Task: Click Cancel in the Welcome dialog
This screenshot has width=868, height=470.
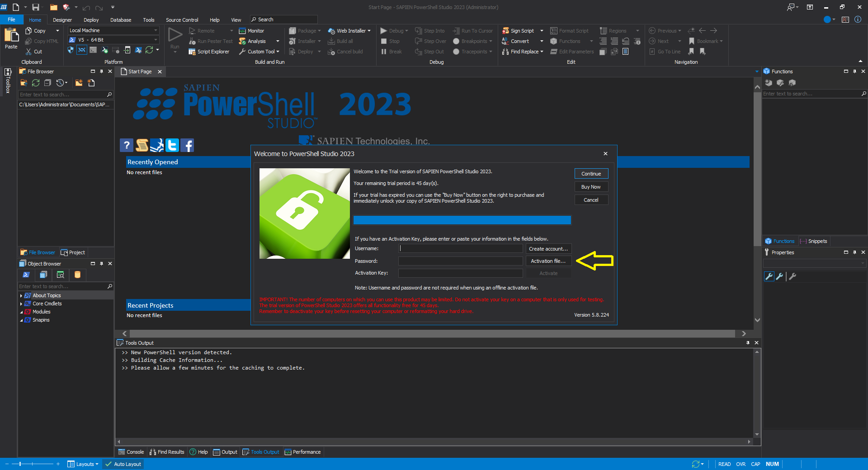Action: pos(591,200)
